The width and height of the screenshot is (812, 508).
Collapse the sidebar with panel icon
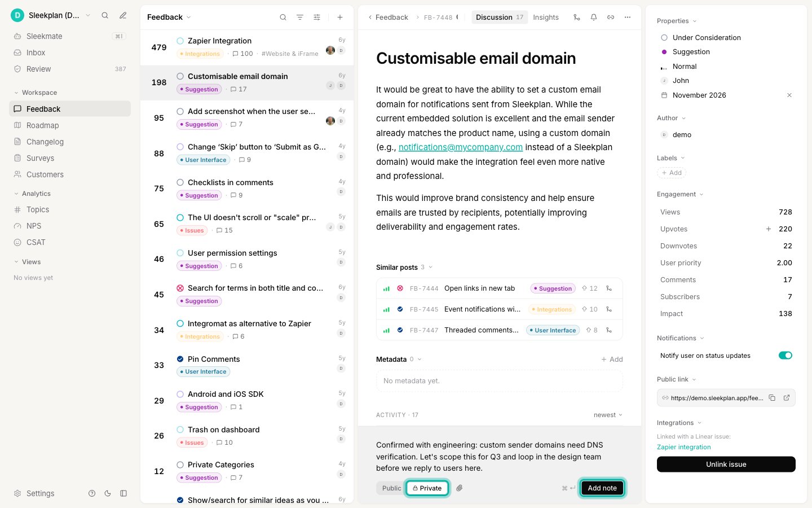(123, 493)
